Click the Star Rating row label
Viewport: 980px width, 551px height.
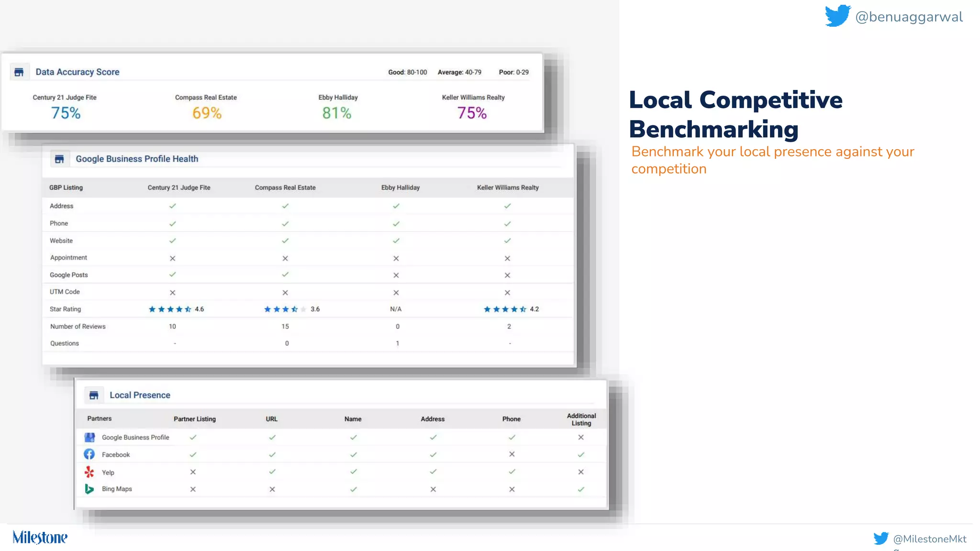tap(66, 309)
